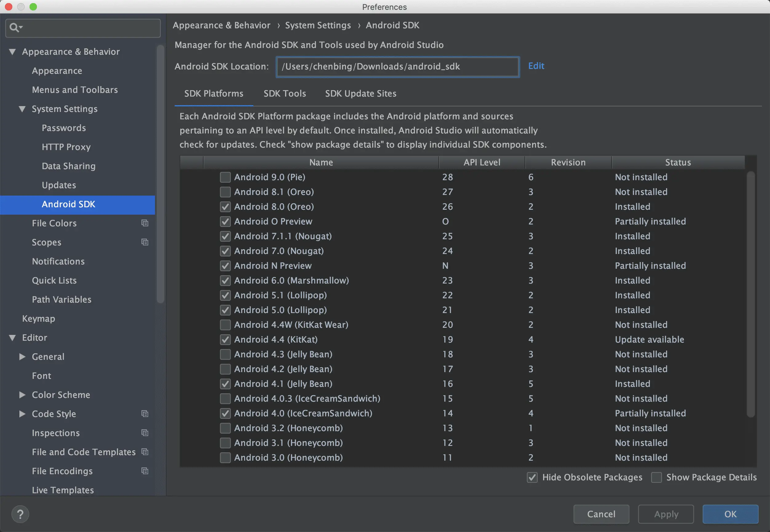
Task: Click the Android SDK Location field
Action: coord(397,67)
